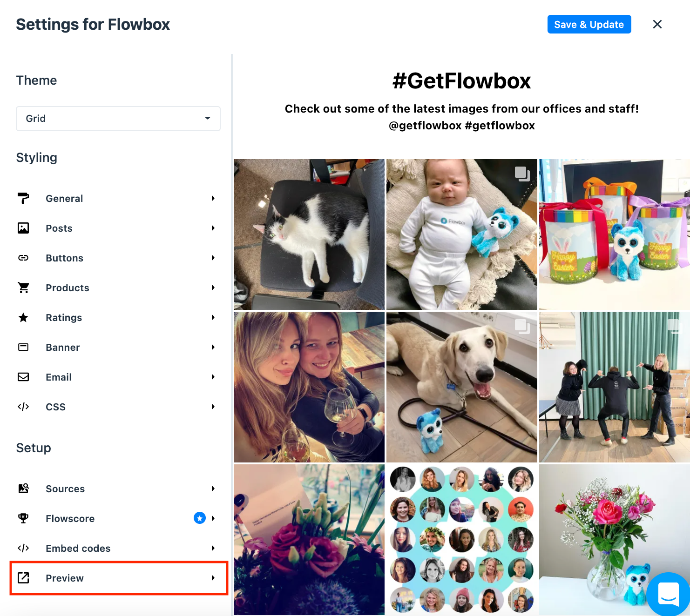Click the envelope icon beside Email
Viewport: 690px width, 616px height.
pyautogui.click(x=23, y=377)
